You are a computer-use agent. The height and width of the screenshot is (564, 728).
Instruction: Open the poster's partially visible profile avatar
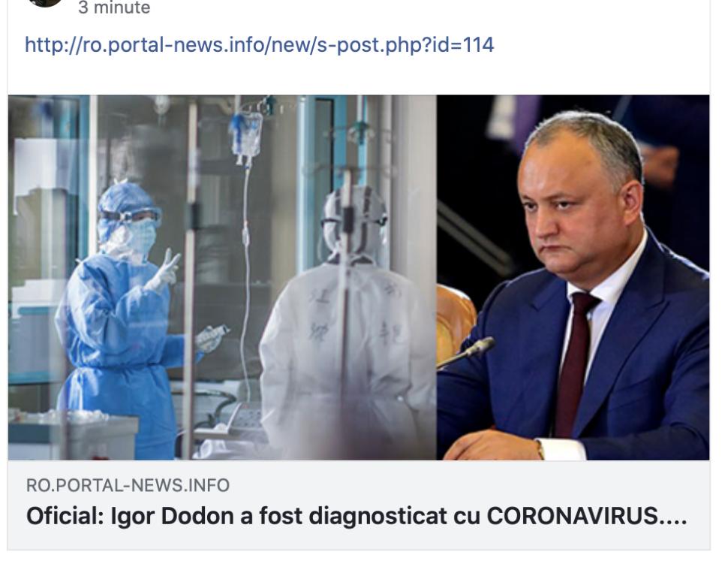45,3
